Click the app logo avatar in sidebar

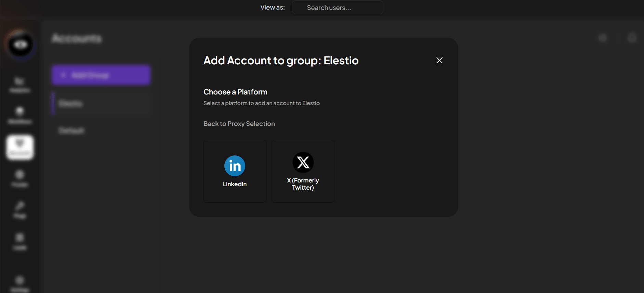(x=21, y=44)
